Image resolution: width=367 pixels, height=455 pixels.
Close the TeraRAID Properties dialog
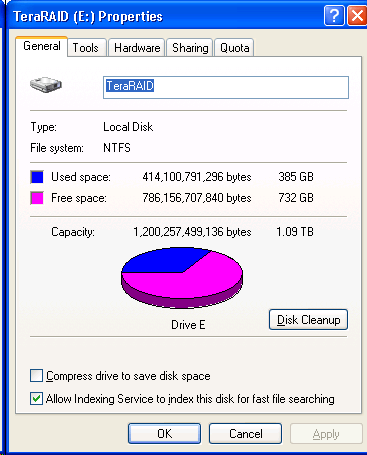[357, 15]
